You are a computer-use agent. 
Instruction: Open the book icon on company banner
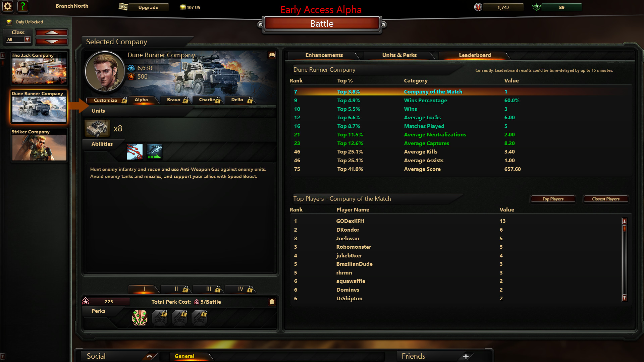point(272,55)
